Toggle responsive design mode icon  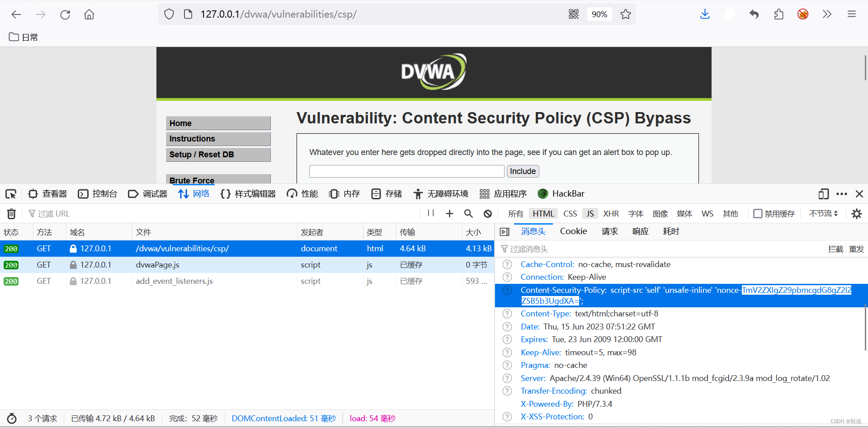click(823, 194)
